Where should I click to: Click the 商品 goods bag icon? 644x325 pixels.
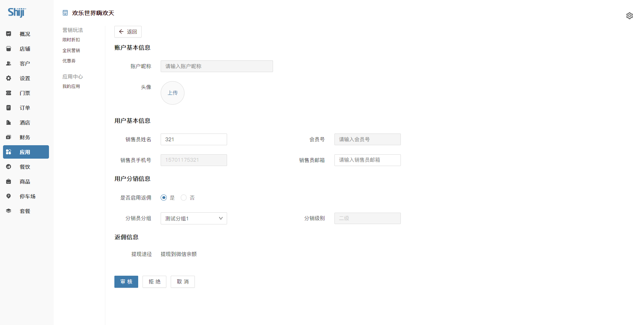click(x=9, y=181)
